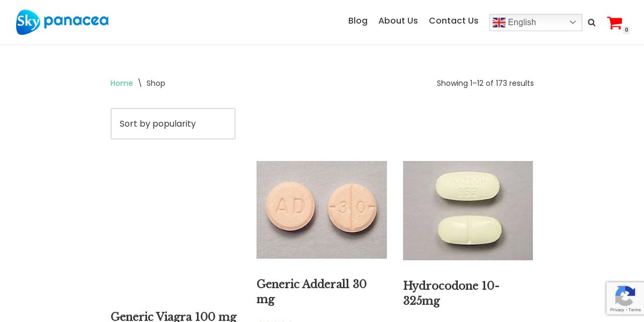Open the Blog menu item
The height and width of the screenshot is (322, 644).
(358, 21)
